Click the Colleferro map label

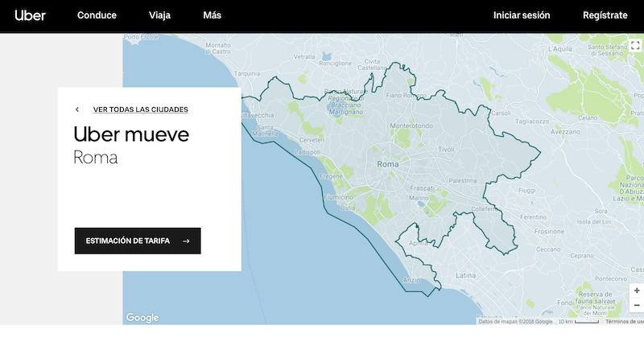point(485,209)
